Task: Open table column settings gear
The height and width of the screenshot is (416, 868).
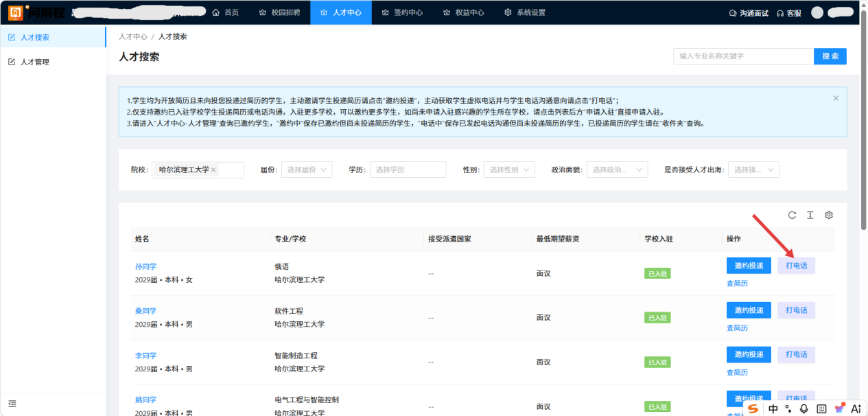Action: pyautogui.click(x=829, y=215)
